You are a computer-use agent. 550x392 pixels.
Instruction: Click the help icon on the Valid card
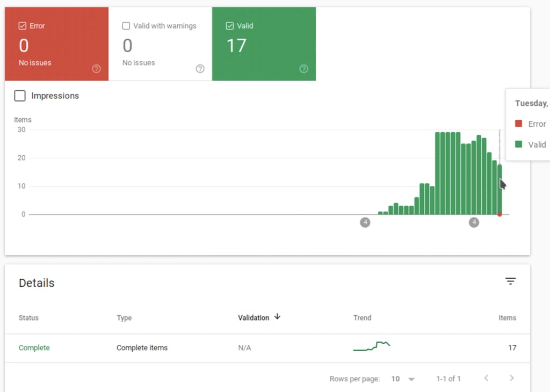(303, 69)
